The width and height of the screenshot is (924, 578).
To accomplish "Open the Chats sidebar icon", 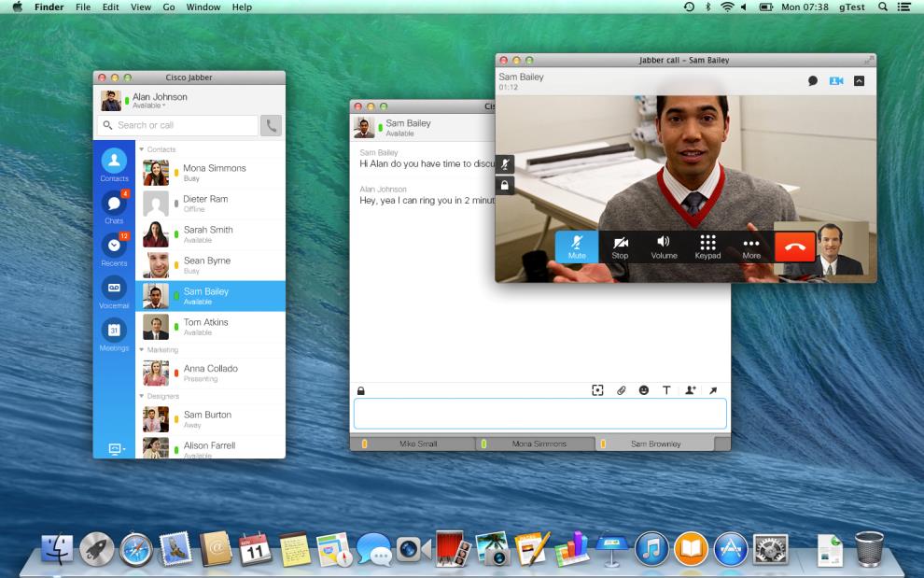I will point(114,204).
